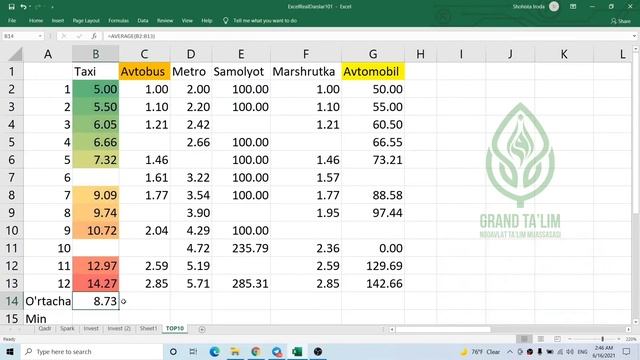640x360 pixels.
Task: Select cell with value 285.31
Action: [241, 283]
